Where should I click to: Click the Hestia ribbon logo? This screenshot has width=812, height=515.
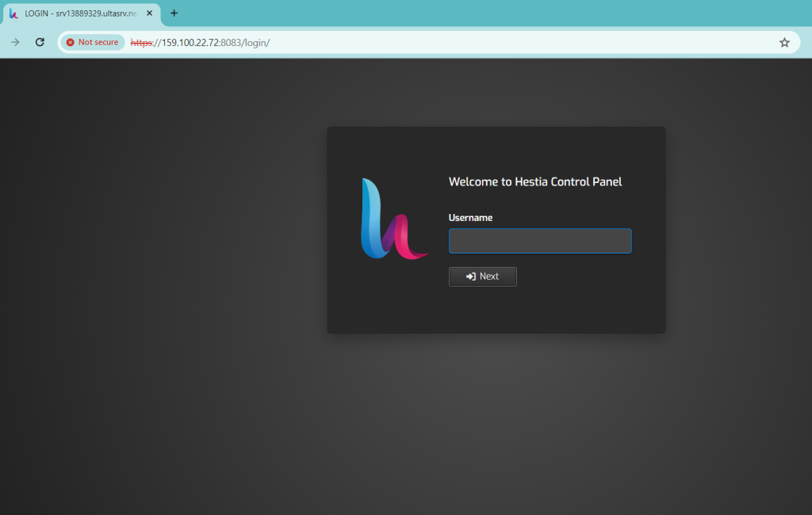click(393, 219)
